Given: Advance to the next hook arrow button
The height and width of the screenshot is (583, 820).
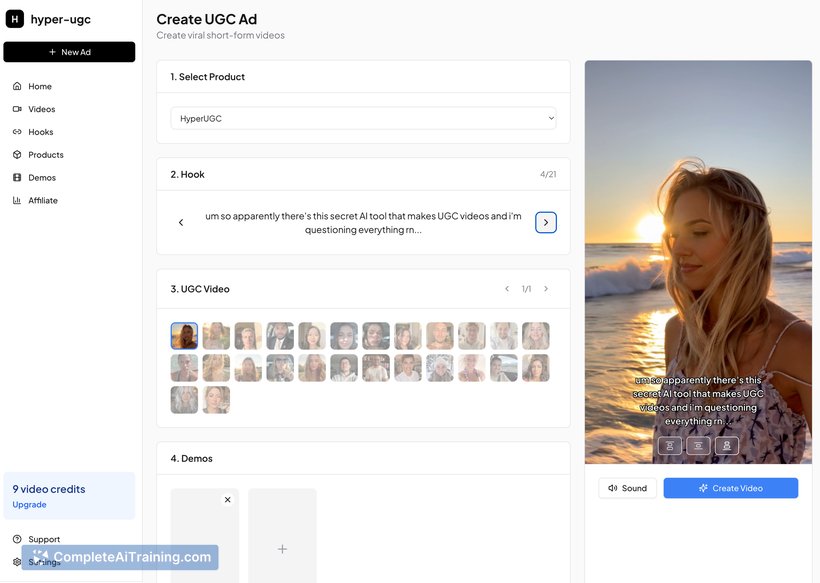Looking at the screenshot, I should click(545, 223).
